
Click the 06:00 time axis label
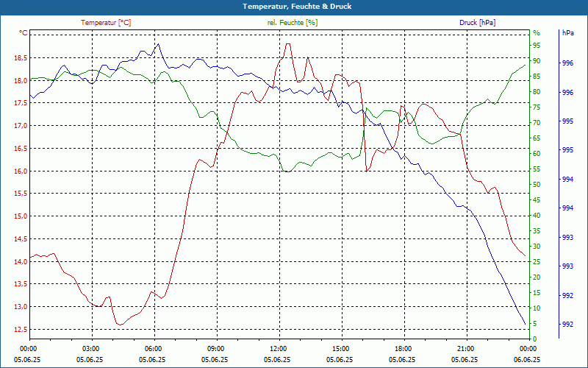pos(154,348)
